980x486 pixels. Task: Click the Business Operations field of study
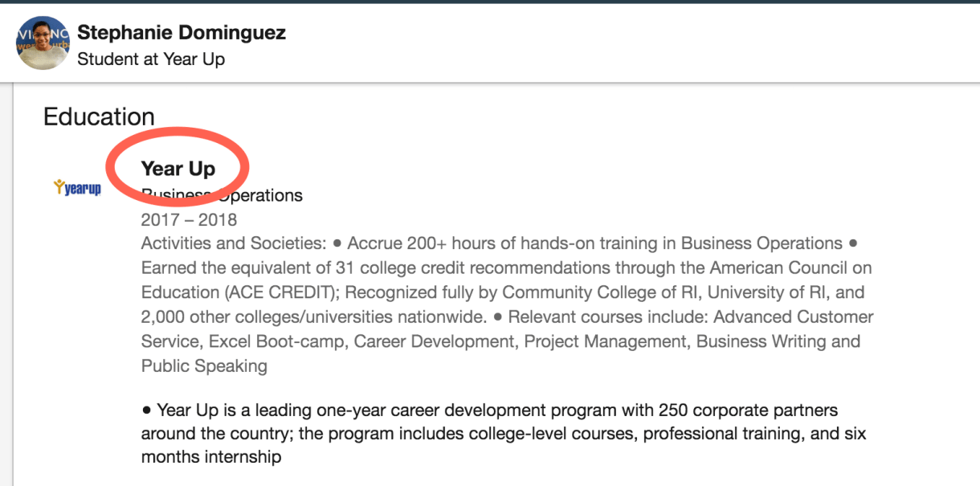[222, 195]
